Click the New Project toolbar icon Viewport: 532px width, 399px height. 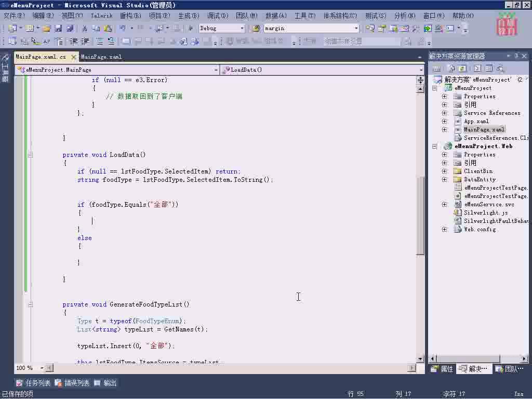[12, 29]
